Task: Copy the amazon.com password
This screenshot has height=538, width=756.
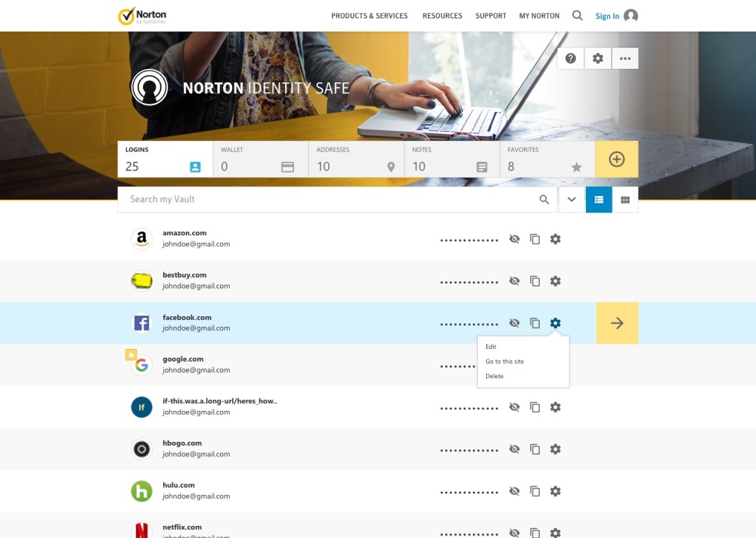Action: tap(535, 239)
